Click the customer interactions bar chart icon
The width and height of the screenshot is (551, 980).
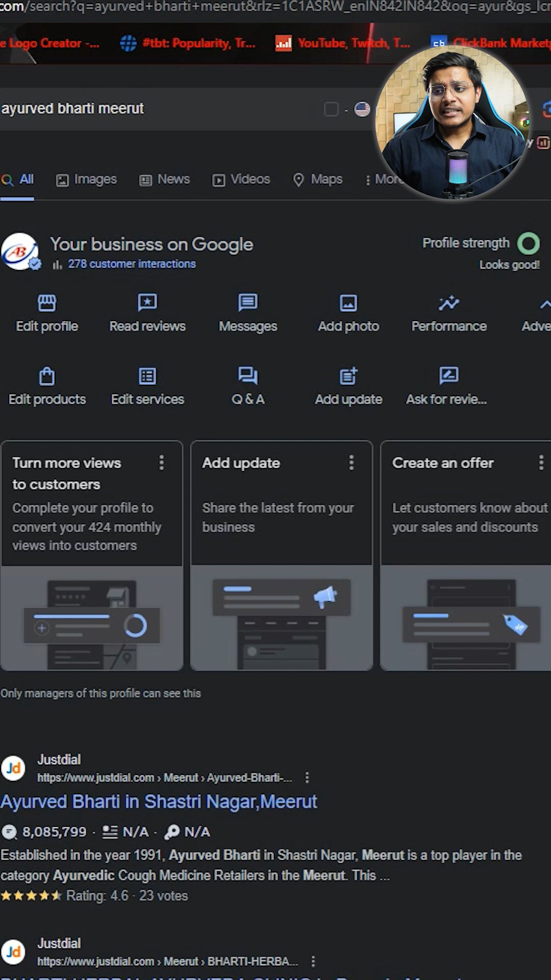point(57,264)
